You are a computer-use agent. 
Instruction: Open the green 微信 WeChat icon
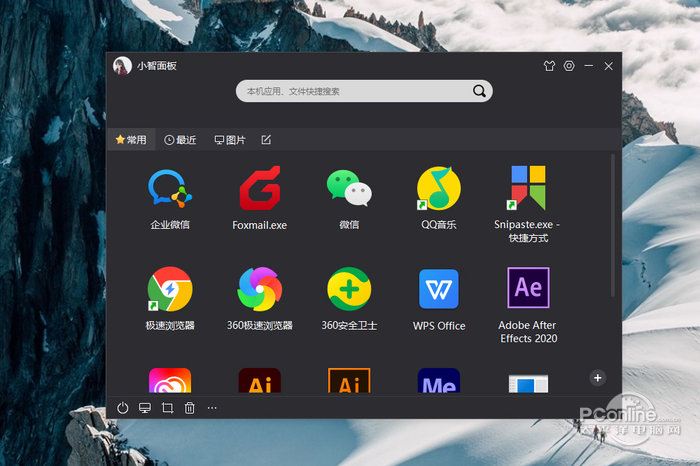click(349, 188)
